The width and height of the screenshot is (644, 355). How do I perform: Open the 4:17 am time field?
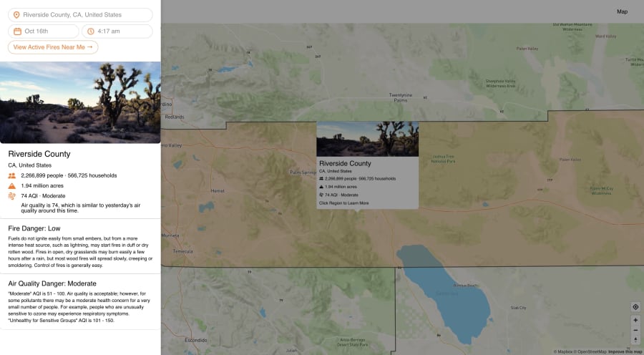pos(117,31)
